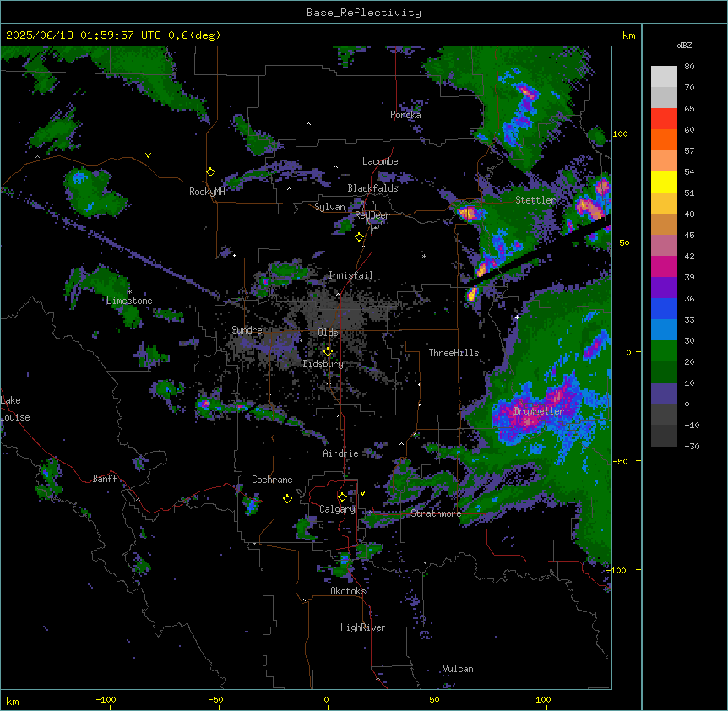Screen dimensions: 728x711
Task: Click the Strathmore label
Action: pos(436,513)
